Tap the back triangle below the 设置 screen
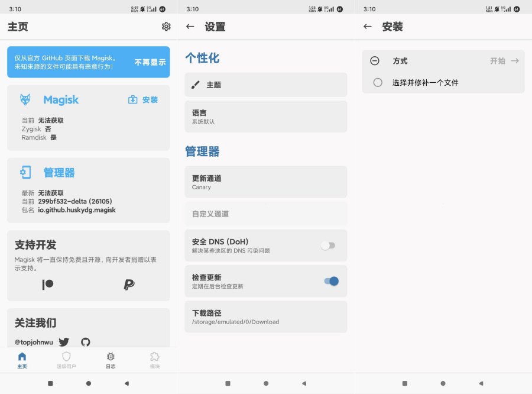Viewport: 532px width, 394px height. (304, 383)
